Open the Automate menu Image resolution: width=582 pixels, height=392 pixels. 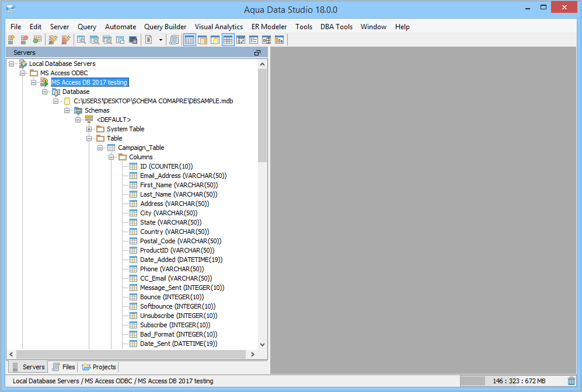coord(120,27)
